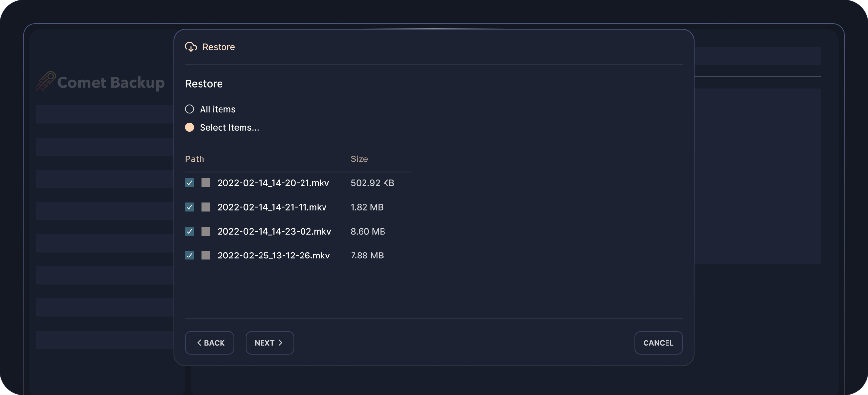Screen dimensions: 868x395
Task: Click the 502.92 KB size value
Action: pyautogui.click(x=372, y=183)
